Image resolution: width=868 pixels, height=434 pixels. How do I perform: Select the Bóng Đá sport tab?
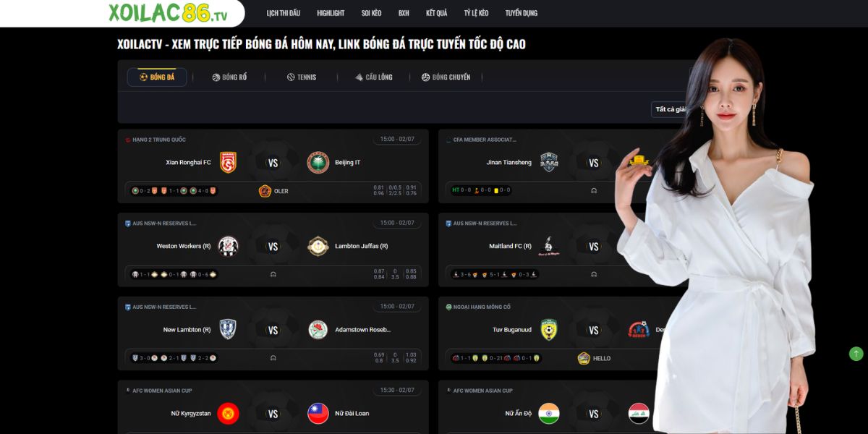(157, 77)
